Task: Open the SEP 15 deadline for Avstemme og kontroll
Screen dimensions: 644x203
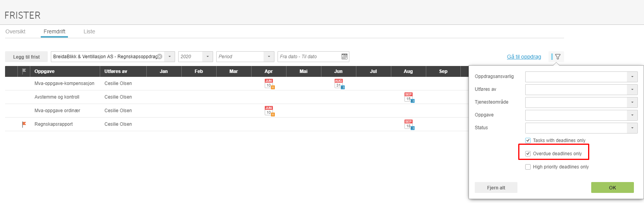Action: pos(409,97)
